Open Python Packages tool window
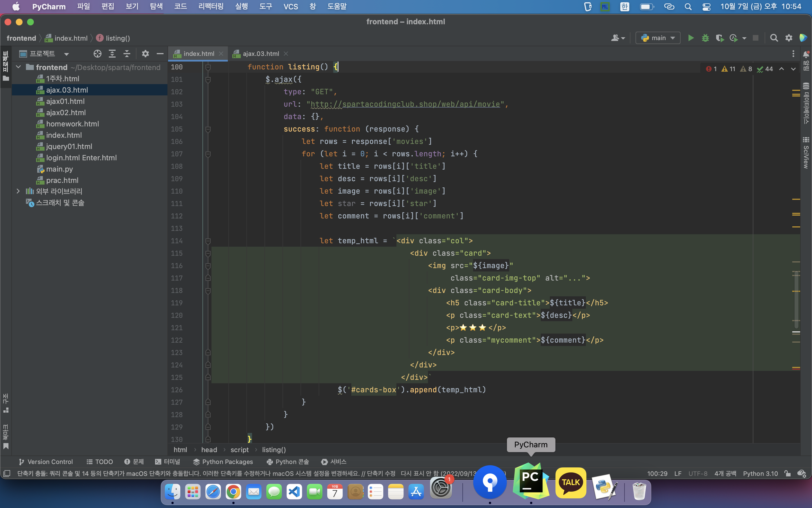812x508 pixels. point(223,462)
